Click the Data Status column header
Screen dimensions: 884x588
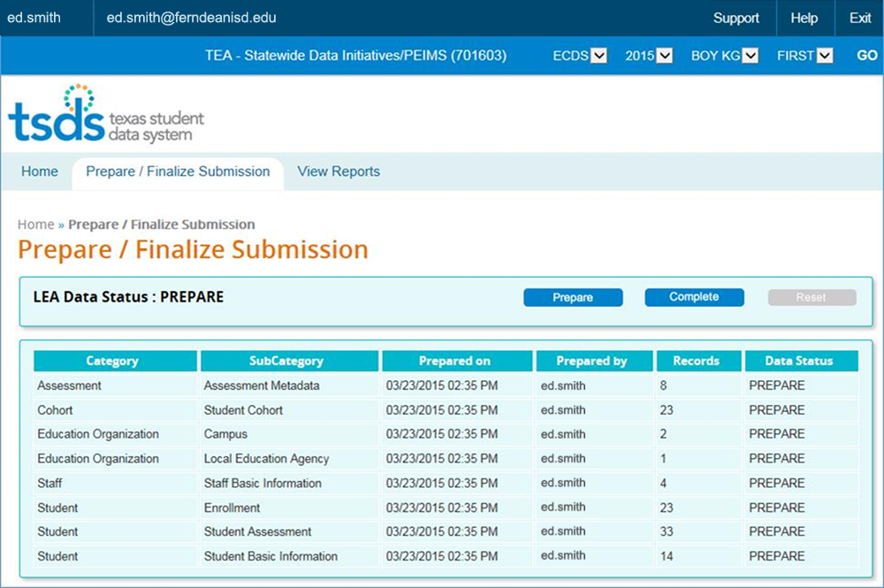[801, 361]
